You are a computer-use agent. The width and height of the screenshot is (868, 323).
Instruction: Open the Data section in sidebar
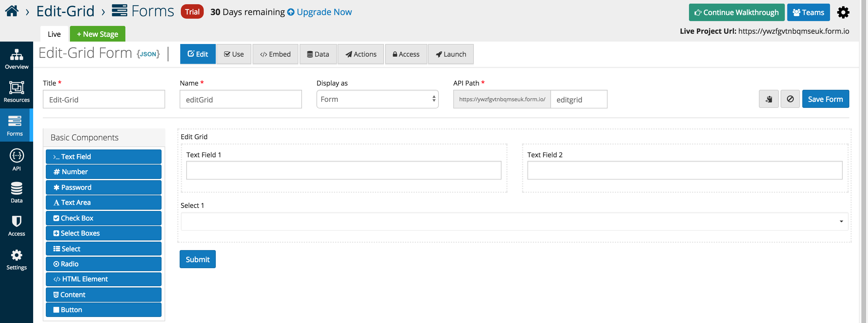(x=17, y=192)
